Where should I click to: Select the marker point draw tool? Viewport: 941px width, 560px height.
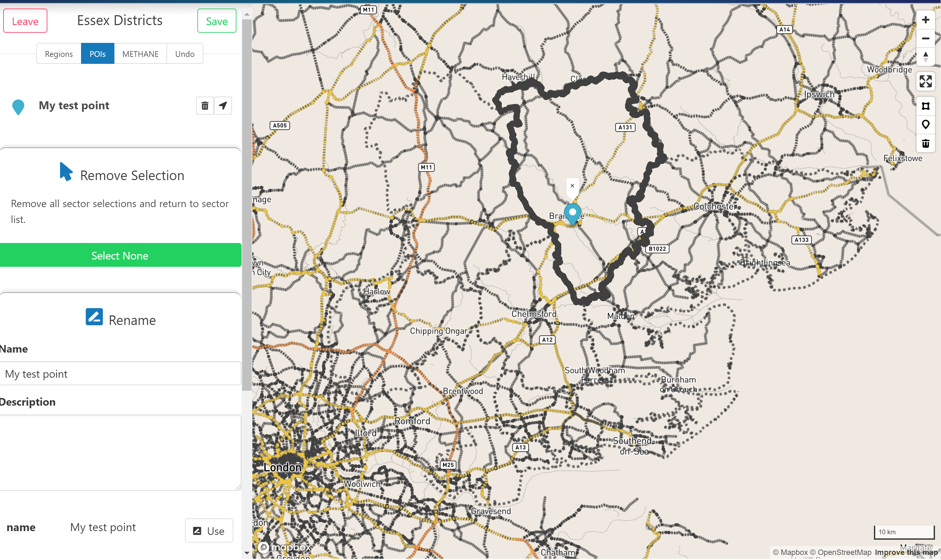click(925, 125)
